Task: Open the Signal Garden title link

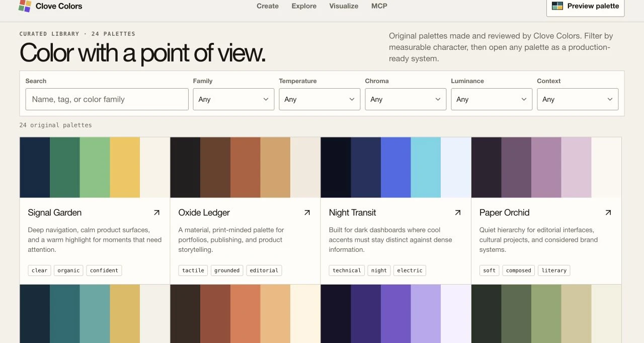Action: click(x=55, y=213)
